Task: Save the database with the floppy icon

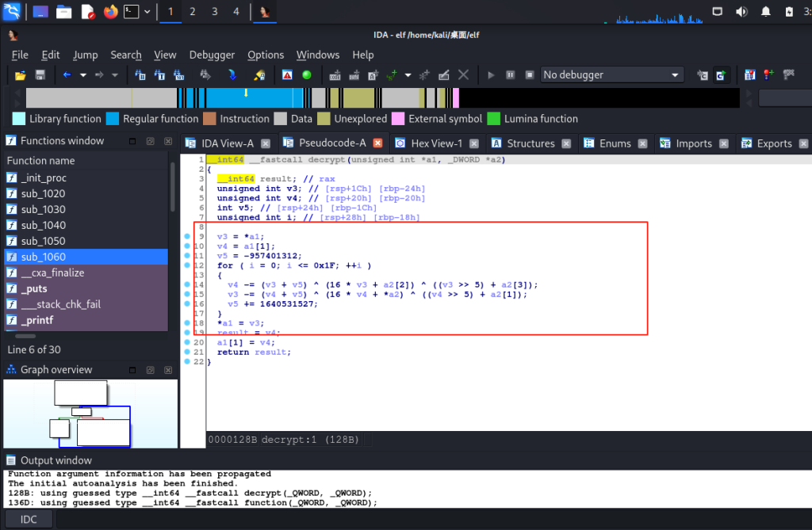Action: [40, 75]
